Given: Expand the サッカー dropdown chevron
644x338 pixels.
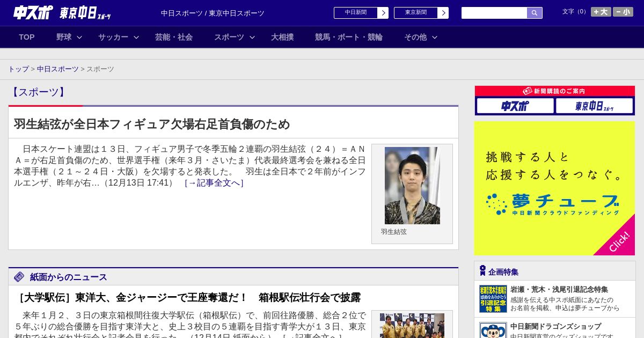Looking at the screenshot, I should (x=136, y=37).
